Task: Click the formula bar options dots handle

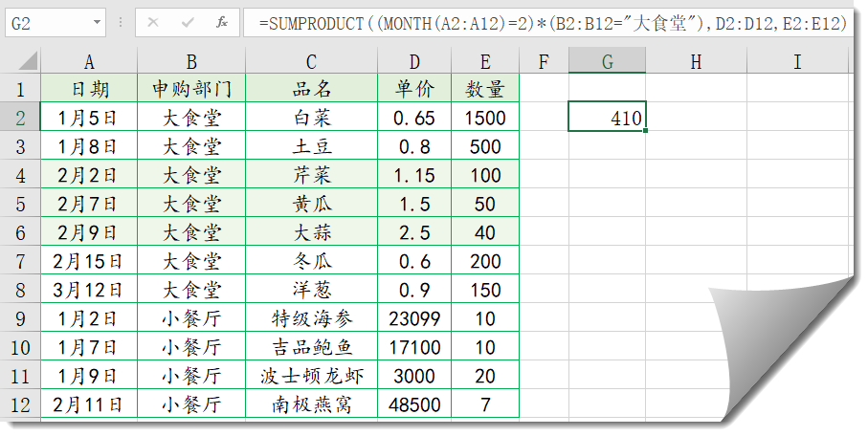Action: 121,23
